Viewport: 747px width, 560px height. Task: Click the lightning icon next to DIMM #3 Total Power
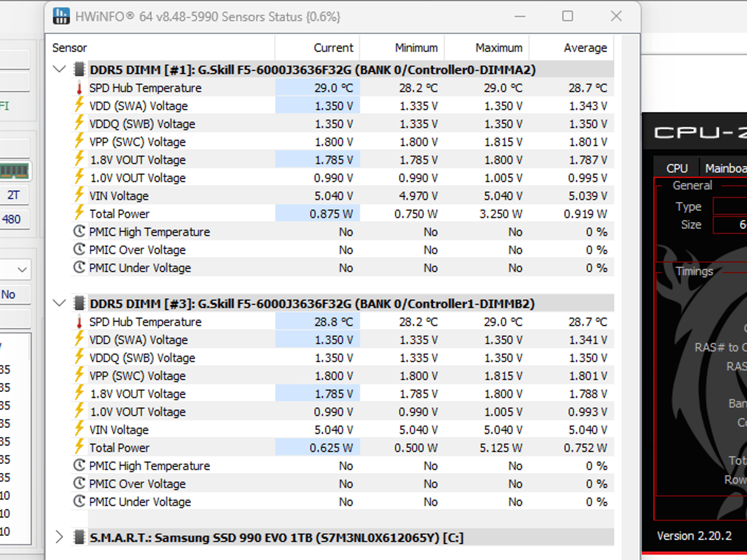79,447
